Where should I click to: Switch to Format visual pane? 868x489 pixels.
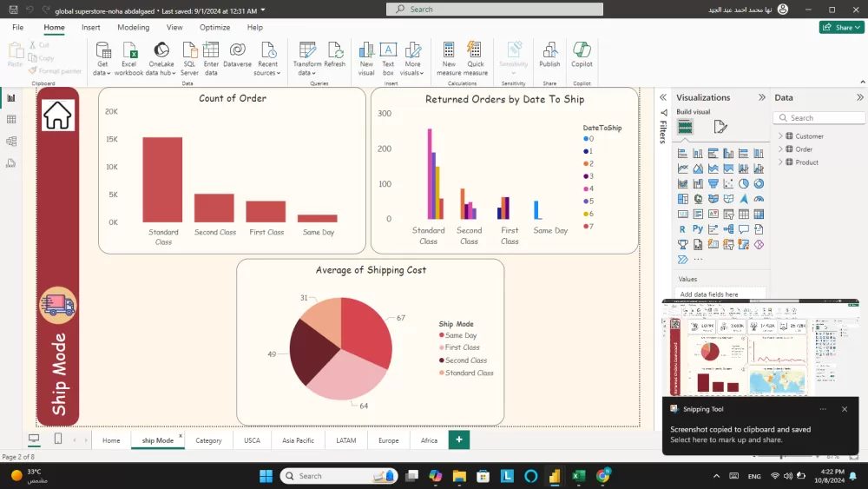click(720, 128)
